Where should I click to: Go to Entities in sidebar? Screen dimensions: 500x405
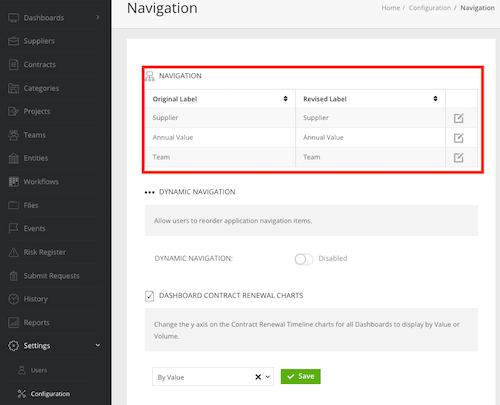tap(36, 158)
